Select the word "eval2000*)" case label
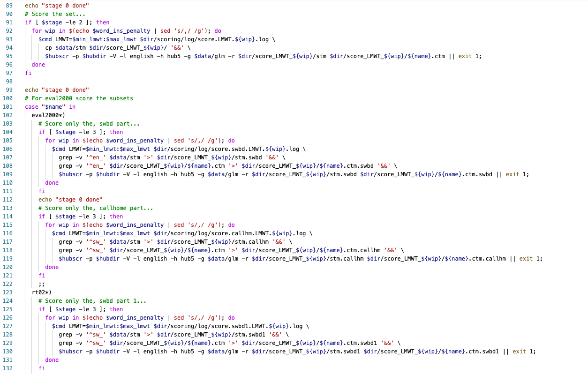The image size is (588, 374). pyautogui.click(x=47, y=115)
